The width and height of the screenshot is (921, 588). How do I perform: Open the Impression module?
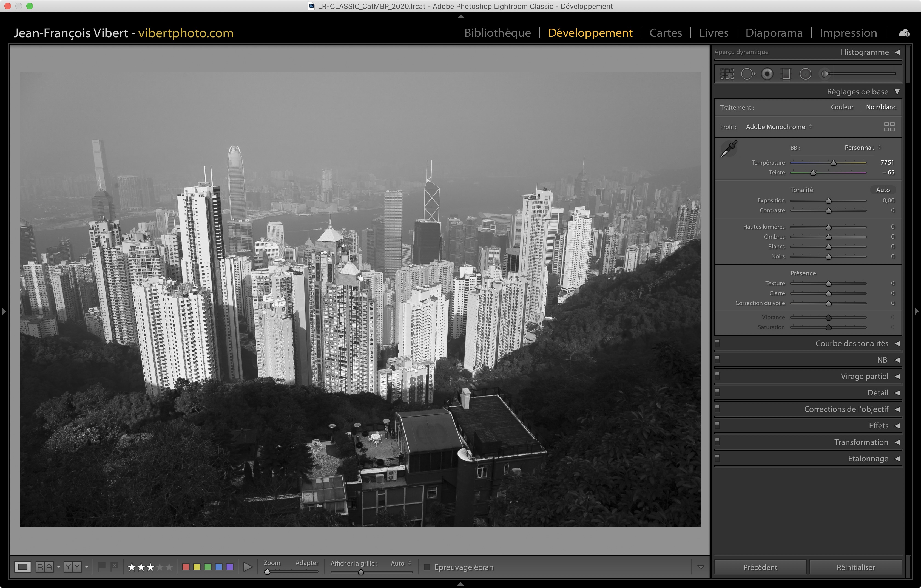848,33
